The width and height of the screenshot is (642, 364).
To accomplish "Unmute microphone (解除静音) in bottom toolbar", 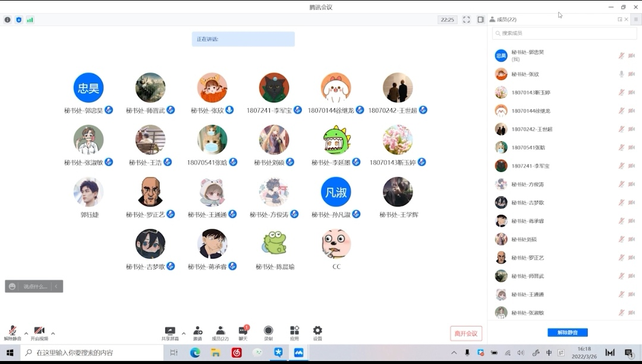I will click(12, 333).
